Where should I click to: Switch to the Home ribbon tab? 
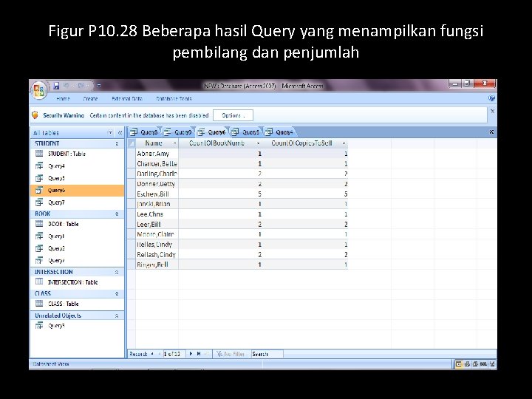point(63,99)
